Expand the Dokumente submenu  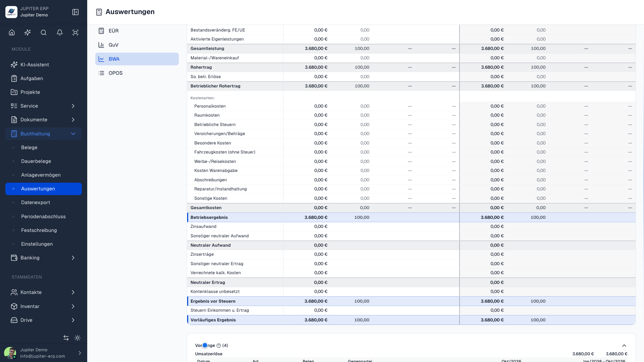point(73,120)
